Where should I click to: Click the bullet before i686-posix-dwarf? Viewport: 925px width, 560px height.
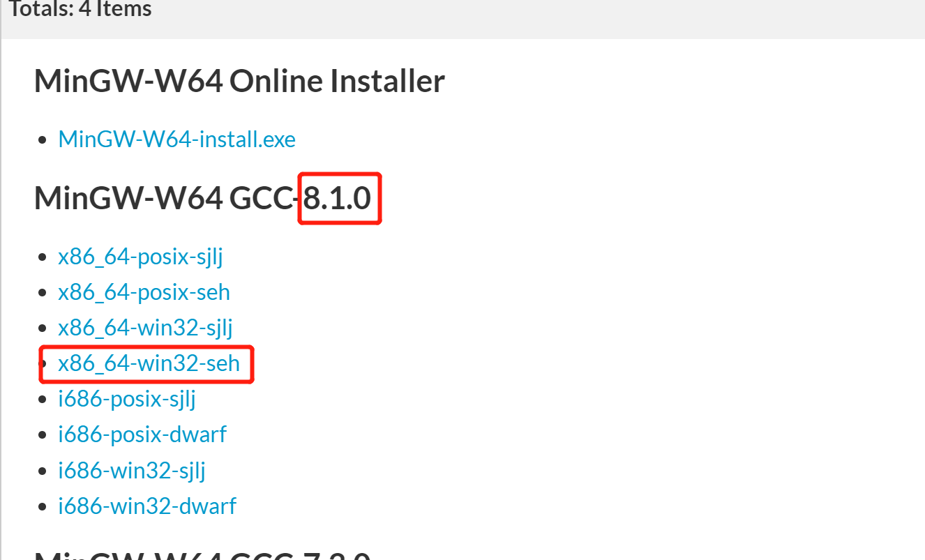pos(43,436)
